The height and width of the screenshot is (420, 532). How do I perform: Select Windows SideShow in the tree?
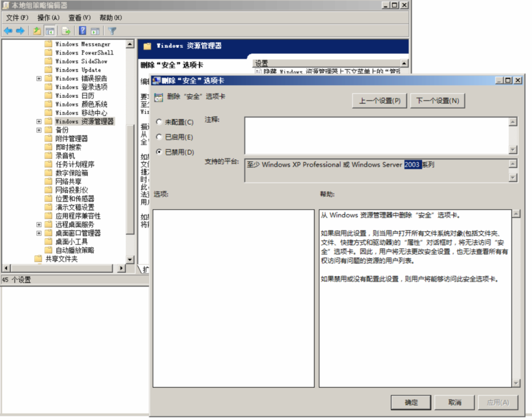(x=81, y=61)
